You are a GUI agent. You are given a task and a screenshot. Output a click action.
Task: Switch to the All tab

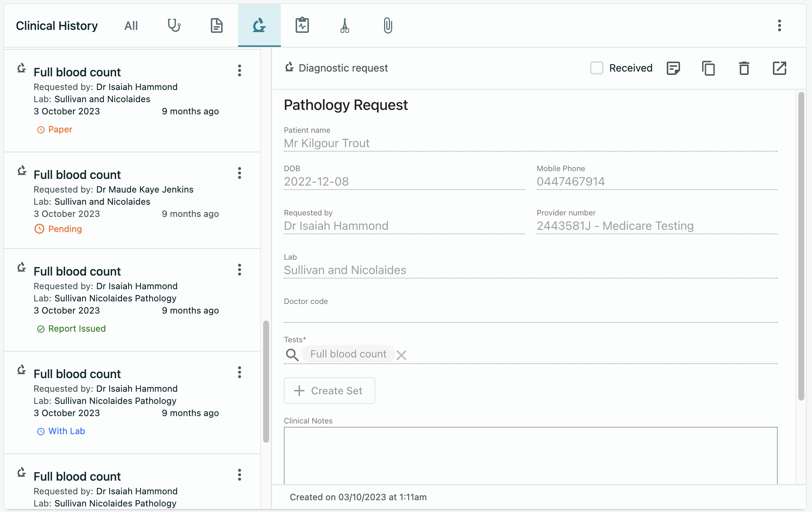[x=131, y=25]
